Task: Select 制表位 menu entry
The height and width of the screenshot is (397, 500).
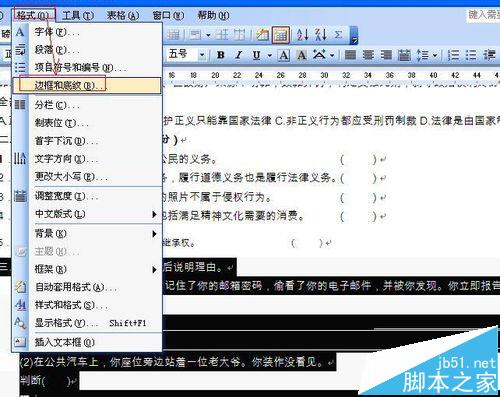Action: (x=87, y=123)
